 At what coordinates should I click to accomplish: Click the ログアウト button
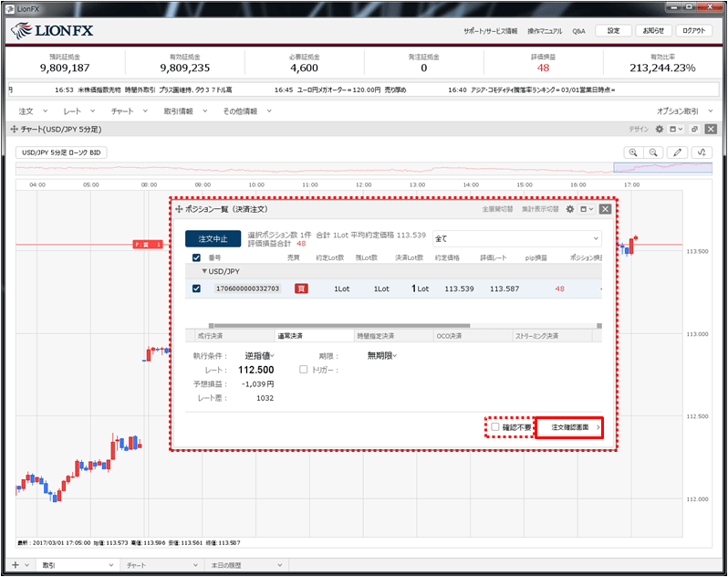(693, 31)
